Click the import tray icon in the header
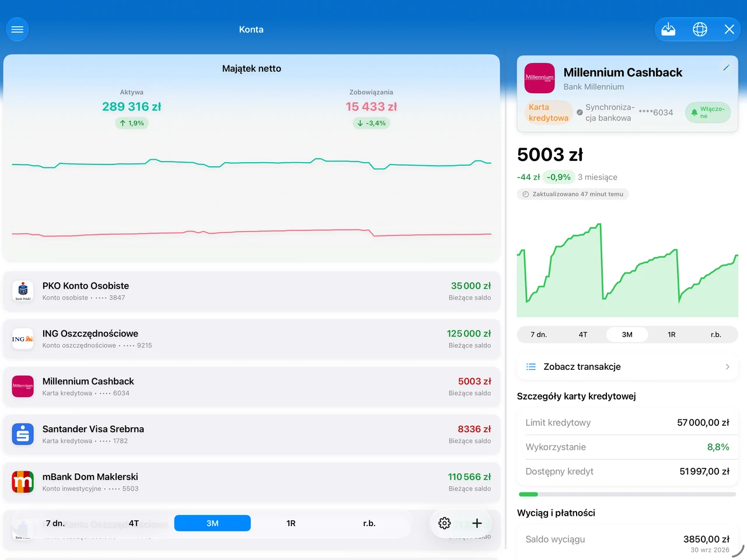 (x=668, y=29)
